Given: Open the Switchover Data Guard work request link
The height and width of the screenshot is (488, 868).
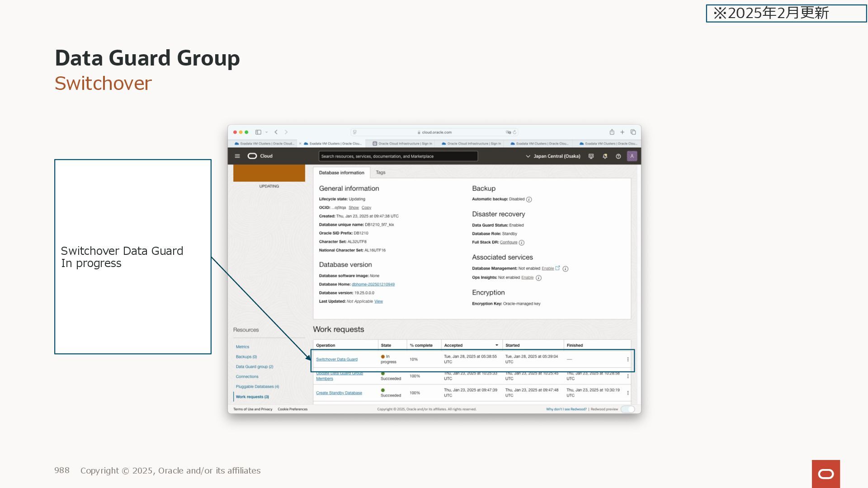Looking at the screenshot, I should (x=336, y=360).
